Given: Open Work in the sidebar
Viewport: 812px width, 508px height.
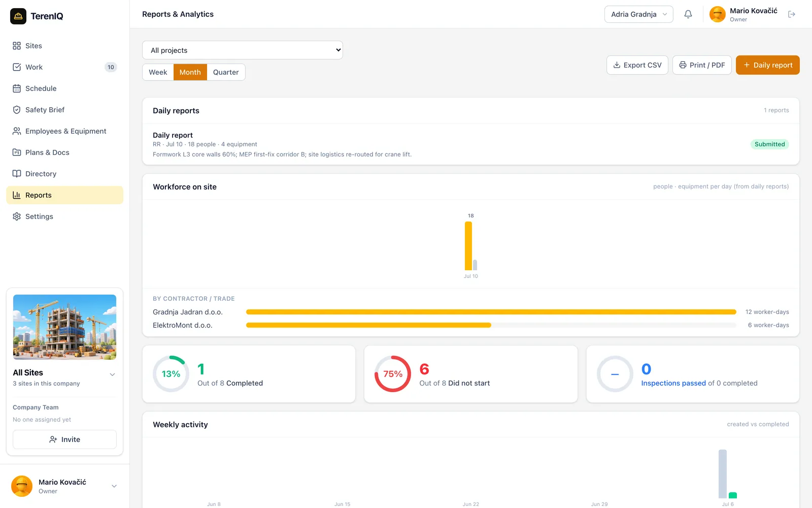Looking at the screenshot, I should click(64, 67).
